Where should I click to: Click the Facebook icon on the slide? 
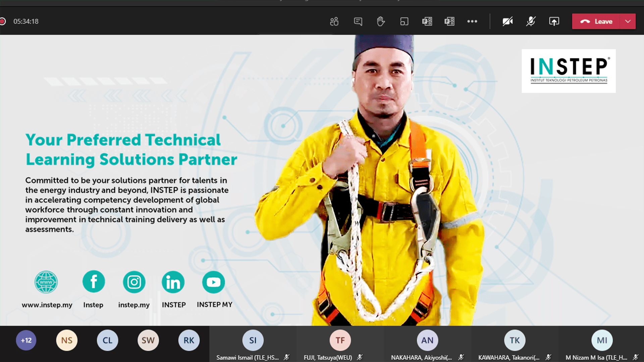[94, 282]
